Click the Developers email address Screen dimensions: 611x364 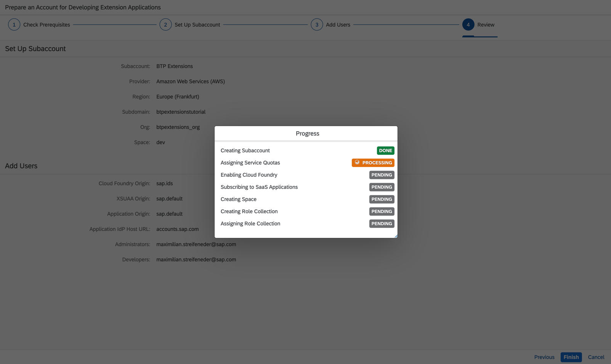pos(196,260)
